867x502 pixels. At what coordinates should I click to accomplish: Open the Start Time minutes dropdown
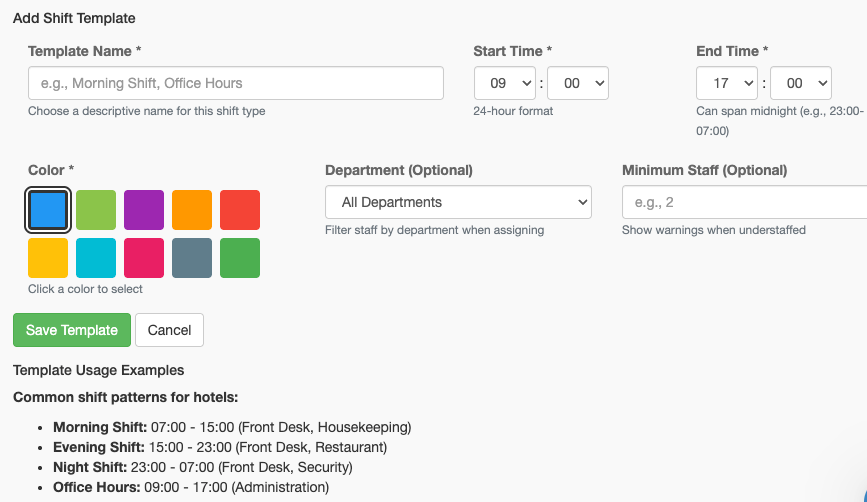point(578,84)
